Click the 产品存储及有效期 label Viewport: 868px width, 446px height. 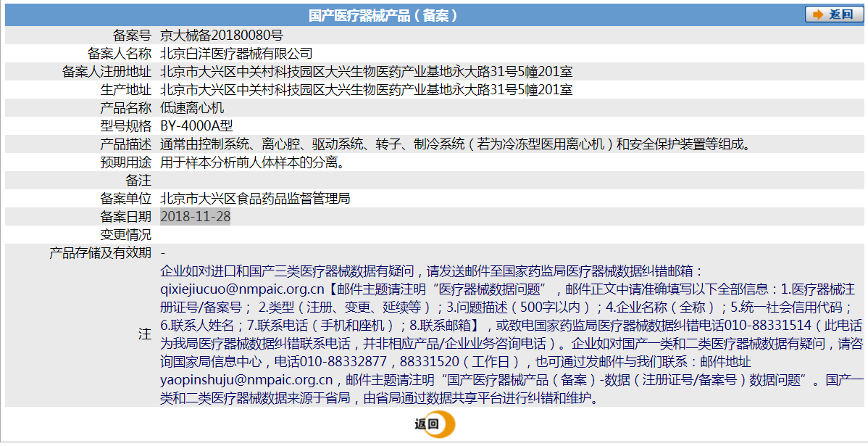point(100,253)
